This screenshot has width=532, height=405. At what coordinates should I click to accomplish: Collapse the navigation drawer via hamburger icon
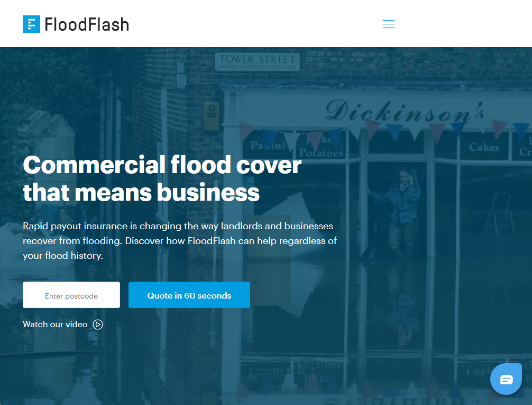[x=388, y=24]
